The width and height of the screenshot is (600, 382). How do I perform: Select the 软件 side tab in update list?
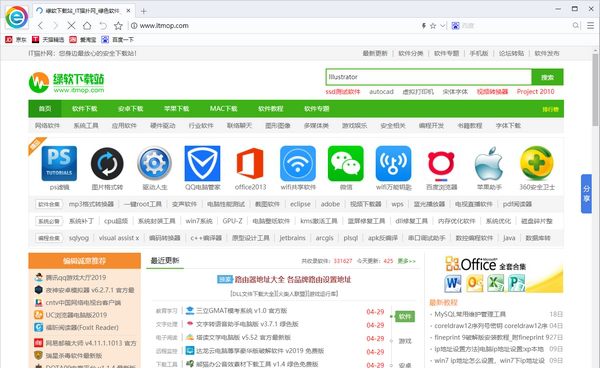pyautogui.click(x=405, y=317)
